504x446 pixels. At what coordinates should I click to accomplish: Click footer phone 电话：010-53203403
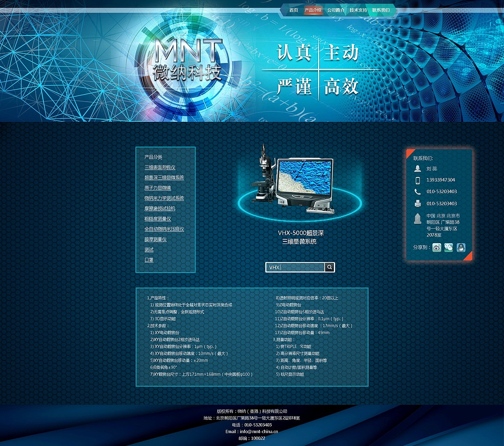pos(252,425)
